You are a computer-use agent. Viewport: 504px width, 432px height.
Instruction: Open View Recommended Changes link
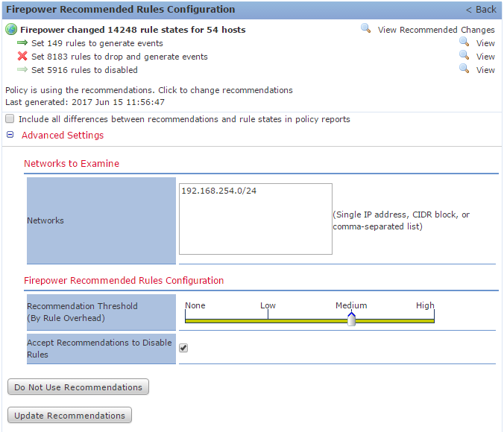click(436, 30)
